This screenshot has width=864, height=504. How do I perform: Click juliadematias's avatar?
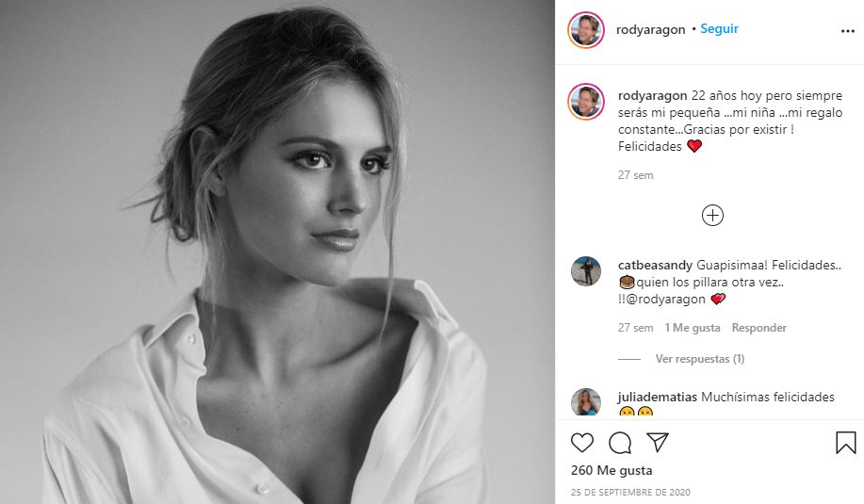pyautogui.click(x=585, y=402)
